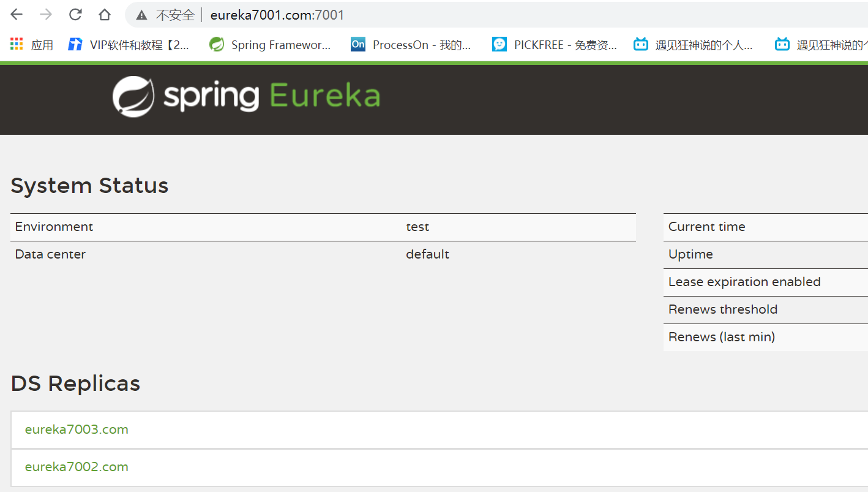This screenshot has width=868, height=492.
Task: Select the Renews (last min) label
Action: pyautogui.click(x=722, y=337)
